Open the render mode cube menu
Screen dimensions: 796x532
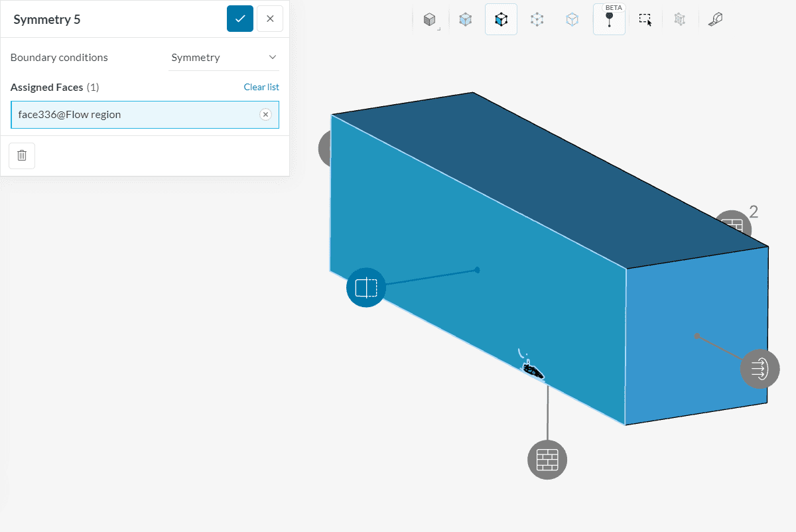(x=430, y=20)
